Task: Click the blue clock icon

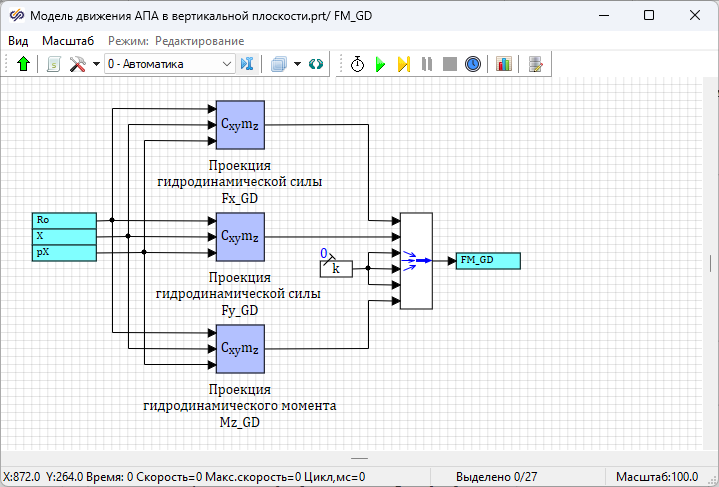Action: point(473,64)
